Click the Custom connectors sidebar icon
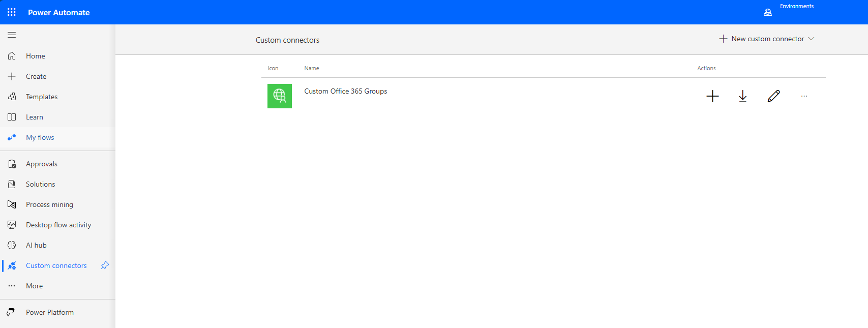This screenshot has width=868, height=328. point(12,265)
